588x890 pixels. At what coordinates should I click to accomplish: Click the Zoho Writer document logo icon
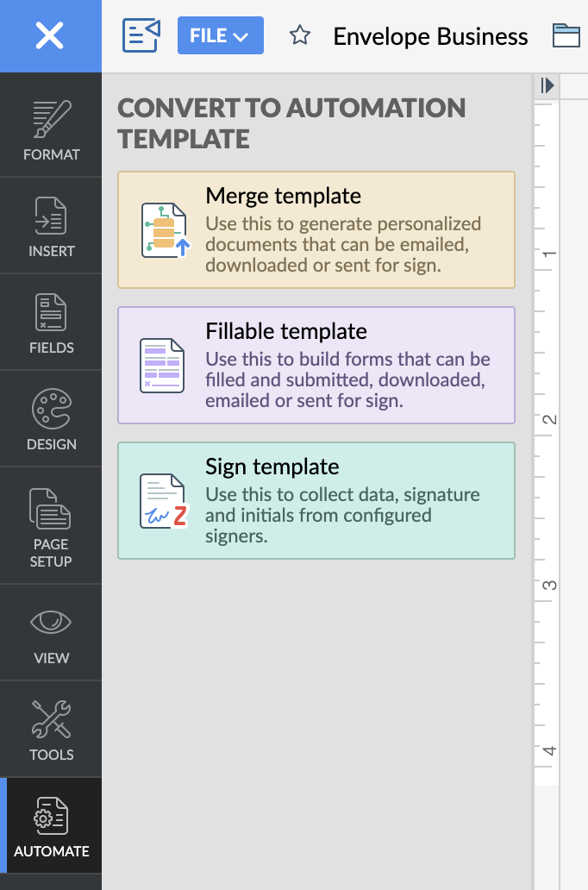pos(141,36)
